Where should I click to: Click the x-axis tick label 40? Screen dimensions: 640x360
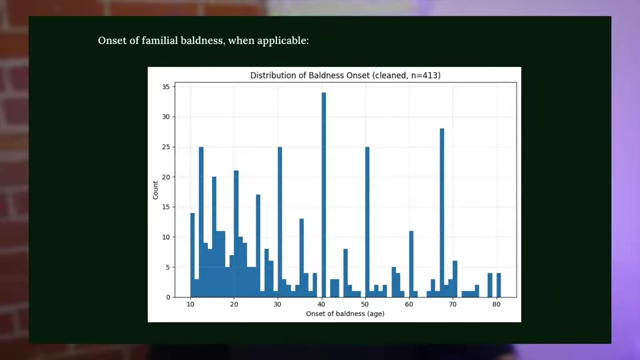(322, 304)
